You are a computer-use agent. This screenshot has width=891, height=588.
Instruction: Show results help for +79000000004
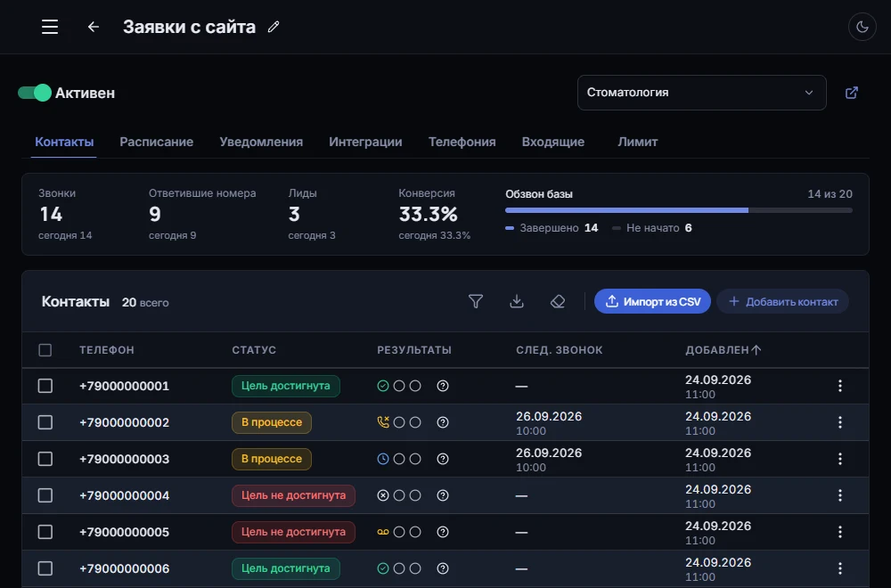[x=443, y=495]
